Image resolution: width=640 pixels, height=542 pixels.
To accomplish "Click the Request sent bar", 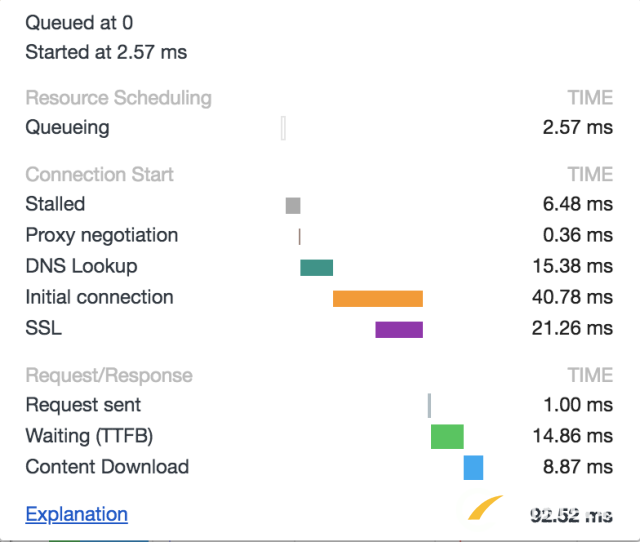I will tap(429, 405).
